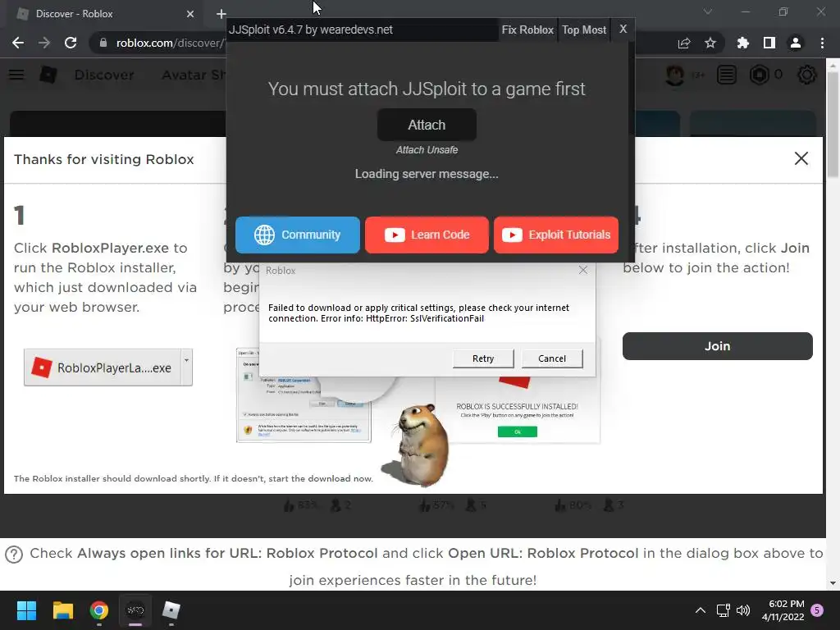Viewport: 840px width, 630px height.
Task: Open the notification count badge
Action: click(x=817, y=609)
